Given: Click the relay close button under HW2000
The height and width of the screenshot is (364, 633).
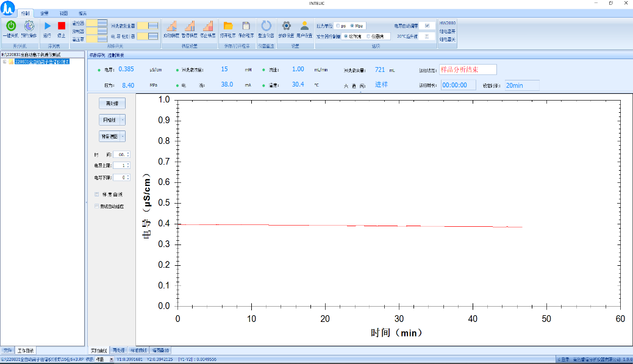Looking at the screenshot, I should click(447, 39).
